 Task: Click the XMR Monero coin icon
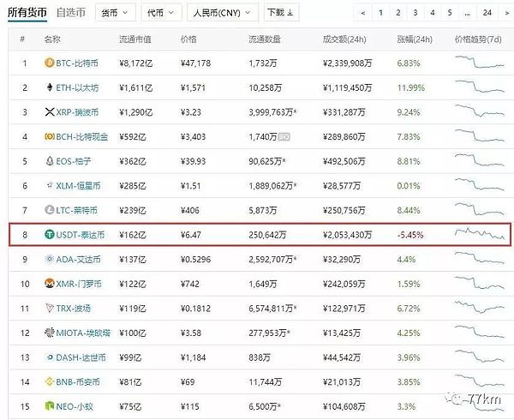click(49, 283)
